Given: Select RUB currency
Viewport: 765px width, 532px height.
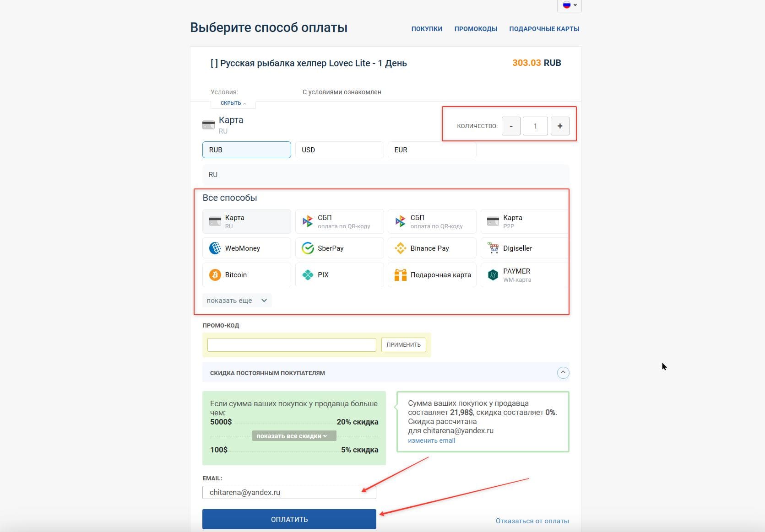Looking at the screenshot, I should pyautogui.click(x=247, y=150).
